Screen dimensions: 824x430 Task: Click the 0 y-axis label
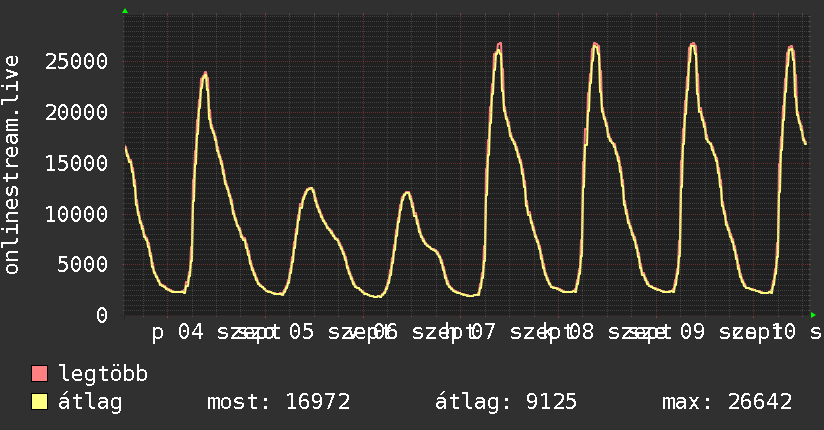102,315
